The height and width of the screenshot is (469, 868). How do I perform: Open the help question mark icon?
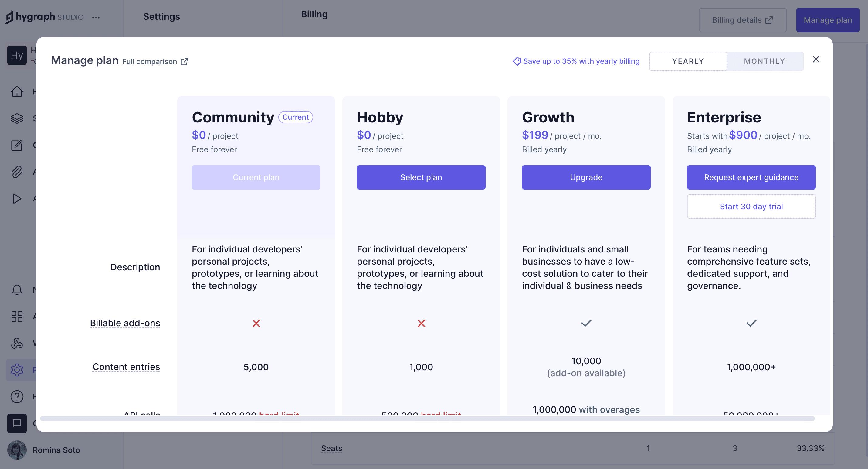pos(17,396)
